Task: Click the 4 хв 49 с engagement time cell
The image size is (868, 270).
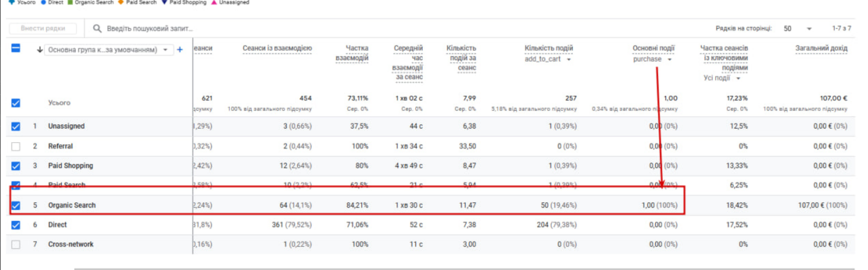Action: click(409, 166)
